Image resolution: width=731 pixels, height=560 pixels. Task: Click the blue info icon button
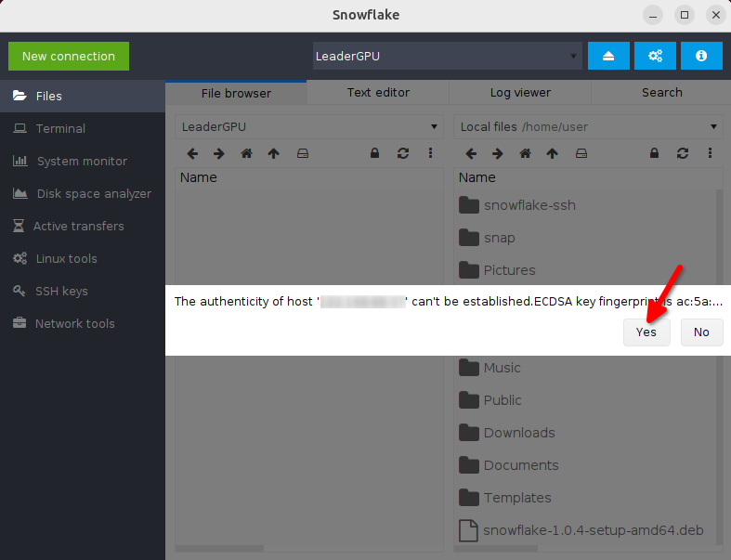click(701, 56)
